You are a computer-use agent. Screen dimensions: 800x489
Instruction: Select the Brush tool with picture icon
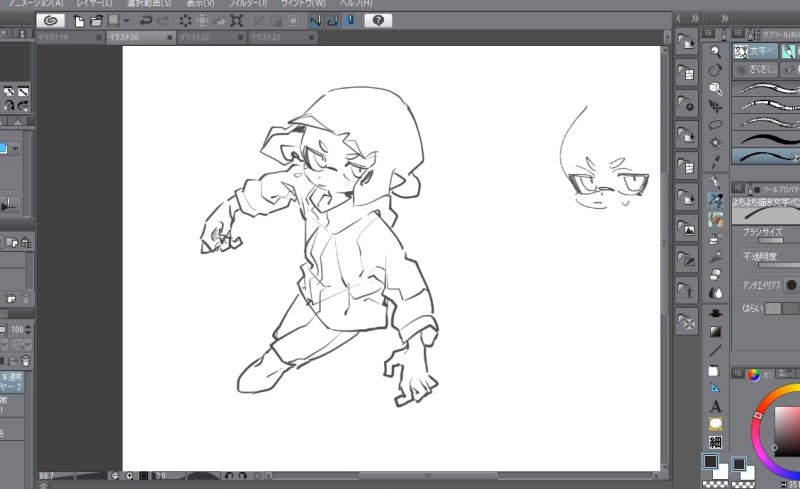(x=715, y=219)
